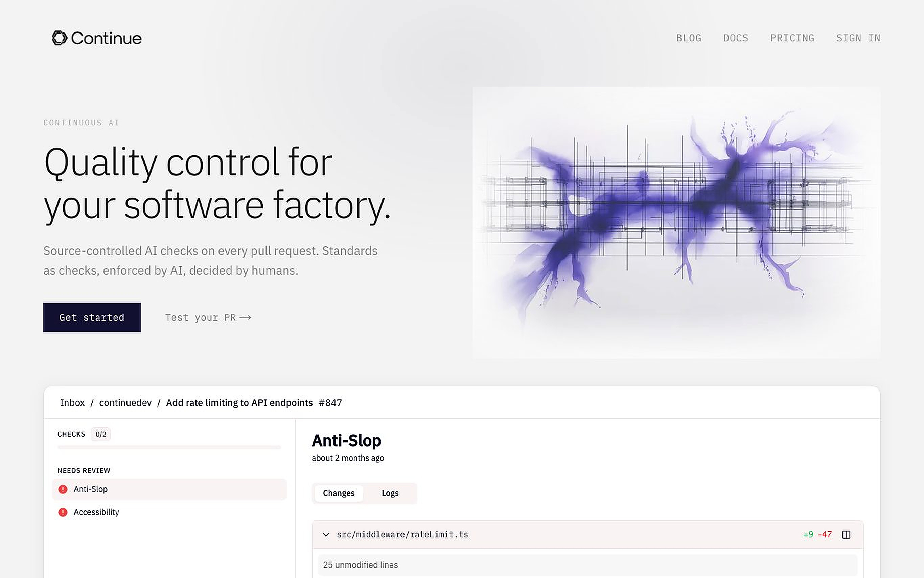The height and width of the screenshot is (578, 924).
Task: Click the +9 additions count
Action: 808,534
